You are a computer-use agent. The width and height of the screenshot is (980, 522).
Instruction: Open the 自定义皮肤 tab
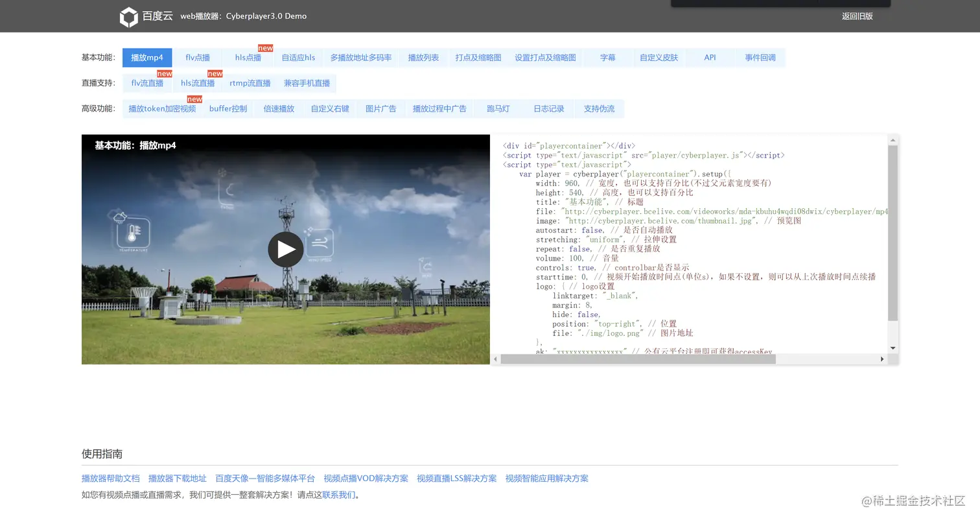[x=659, y=57]
